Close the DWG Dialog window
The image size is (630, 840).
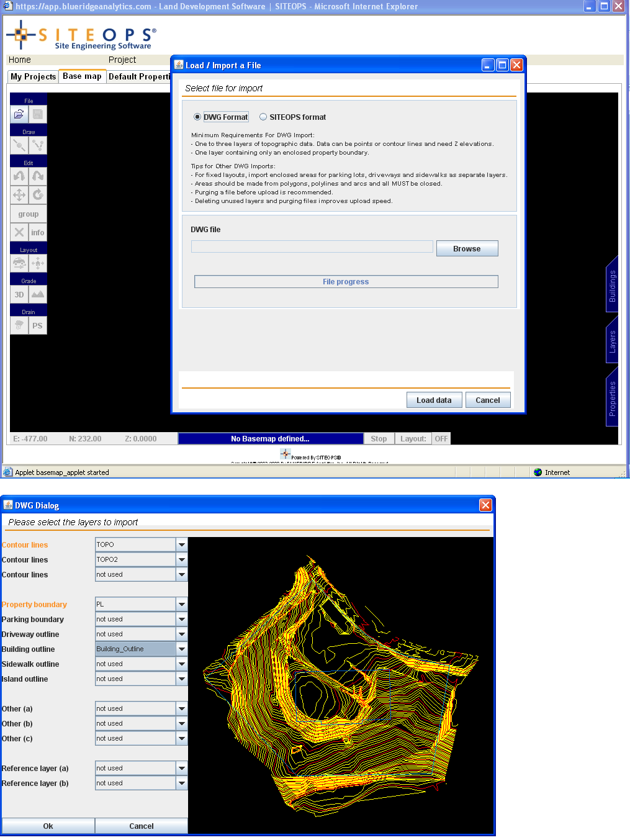coord(485,505)
